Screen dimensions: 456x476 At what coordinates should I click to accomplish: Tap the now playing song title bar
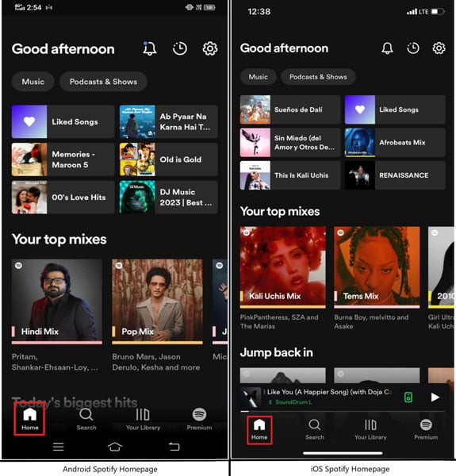tap(329, 392)
